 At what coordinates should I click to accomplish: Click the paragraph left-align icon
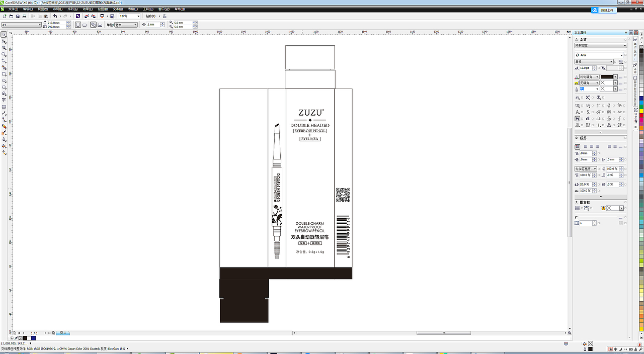[586, 147]
